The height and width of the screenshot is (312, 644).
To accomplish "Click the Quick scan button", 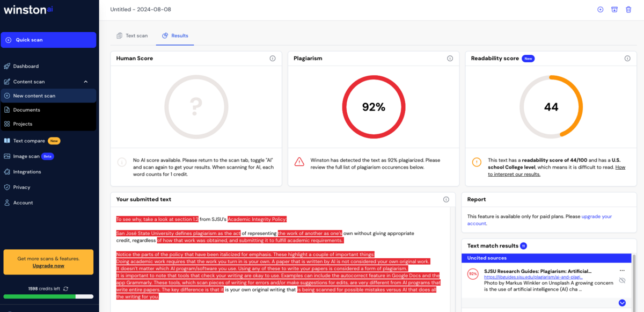I will (x=48, y=40).
